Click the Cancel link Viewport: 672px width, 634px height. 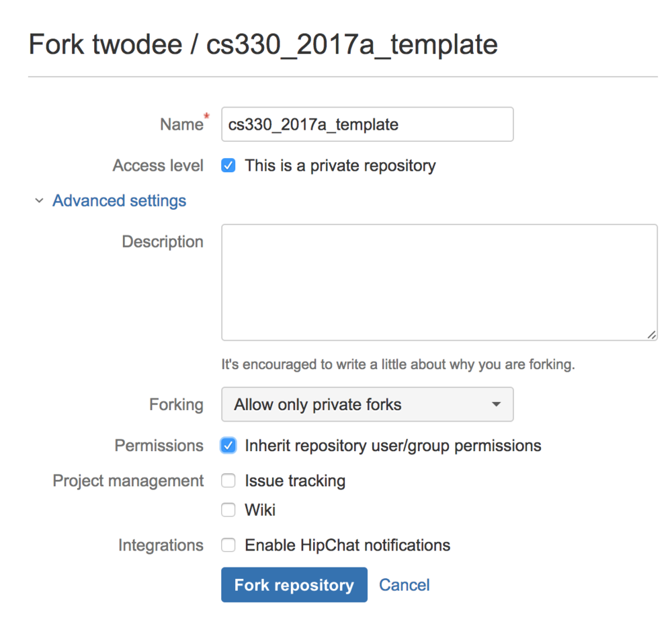click(404, 585)
